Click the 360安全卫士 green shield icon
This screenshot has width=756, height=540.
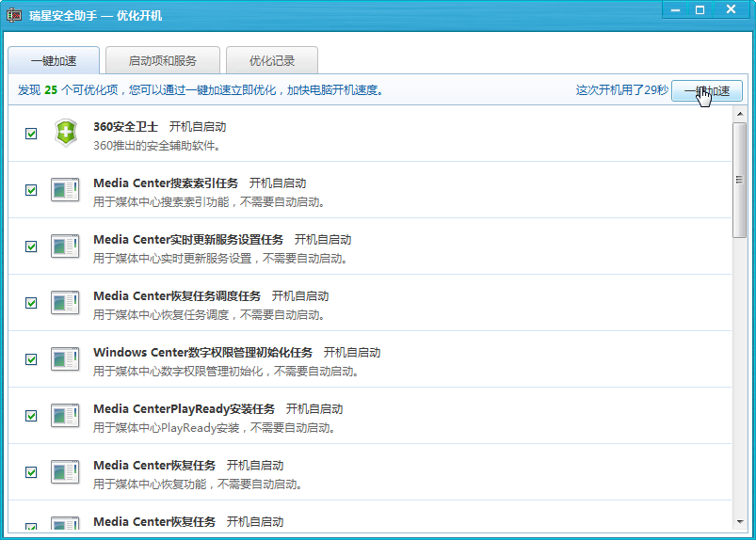[65, 134]
